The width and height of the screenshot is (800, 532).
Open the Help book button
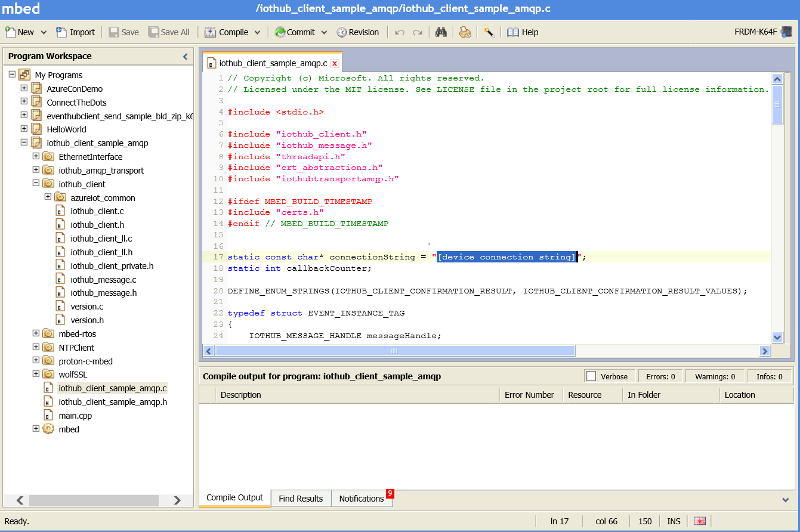(x=523, y=32)
